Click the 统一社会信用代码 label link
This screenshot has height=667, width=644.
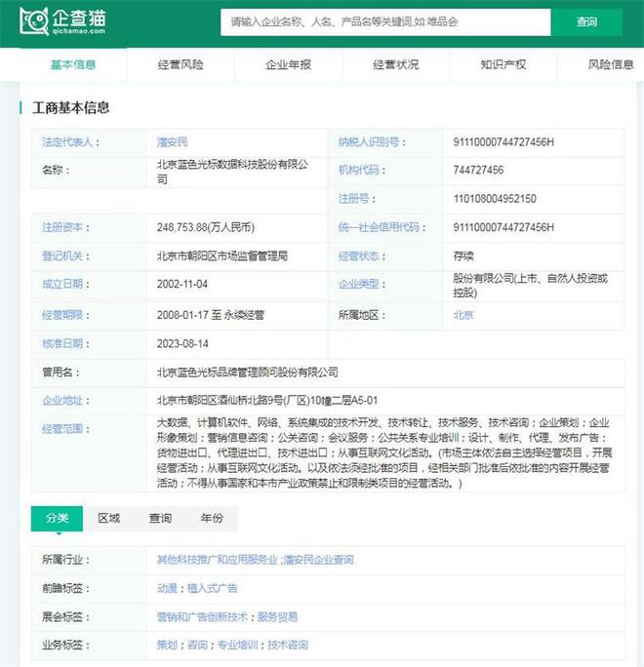click(379, 227)
